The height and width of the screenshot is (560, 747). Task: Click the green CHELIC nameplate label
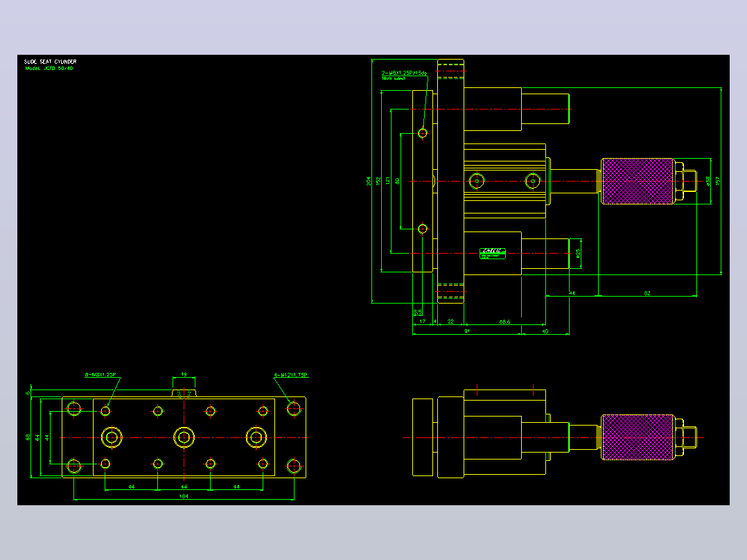(x=493, y=253)
